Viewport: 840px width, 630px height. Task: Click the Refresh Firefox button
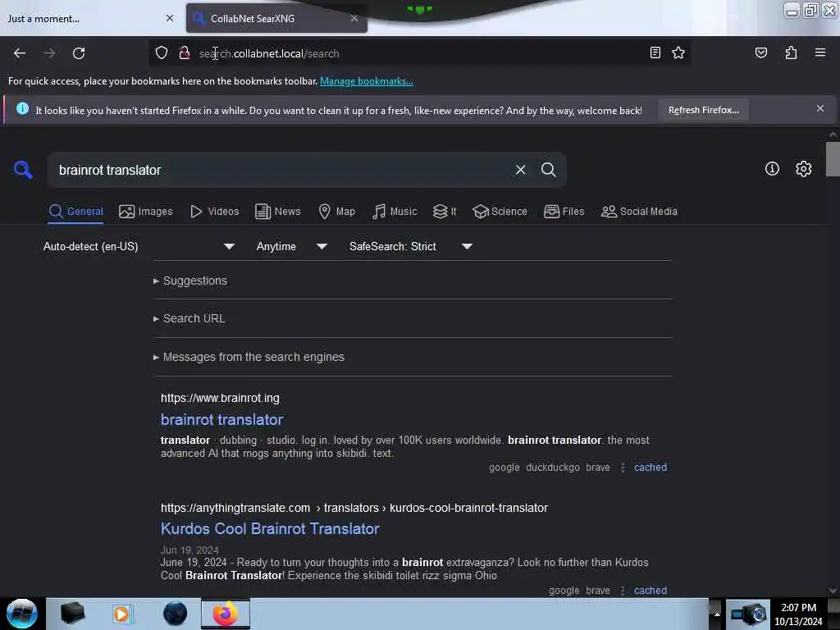703,110
